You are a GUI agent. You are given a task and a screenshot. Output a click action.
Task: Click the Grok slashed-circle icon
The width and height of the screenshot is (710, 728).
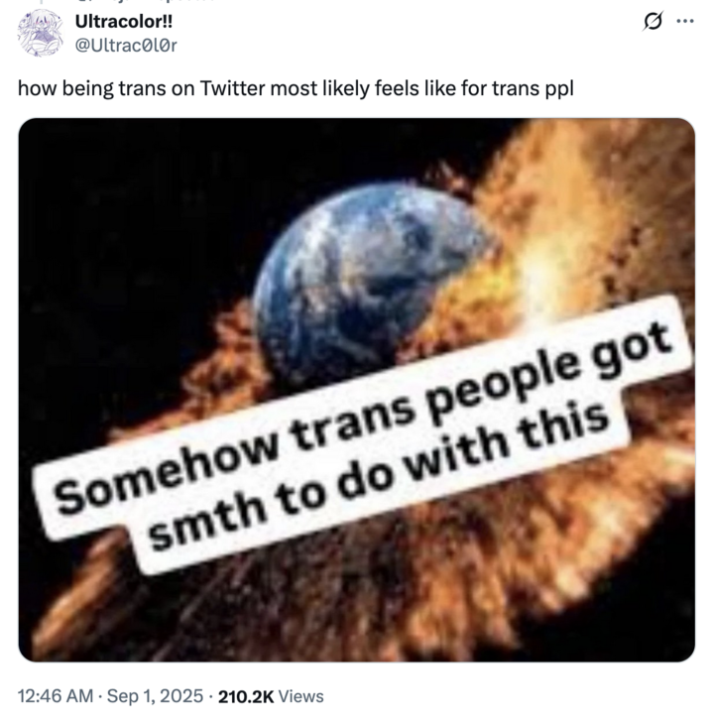tap(652, 22)
